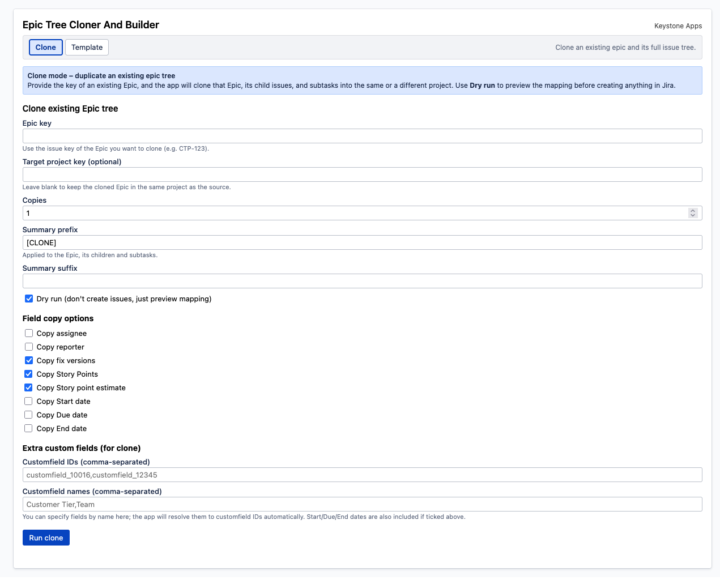Click the Target project key field
This screenshot has height=588, width=720.
[x=362, y=174]
